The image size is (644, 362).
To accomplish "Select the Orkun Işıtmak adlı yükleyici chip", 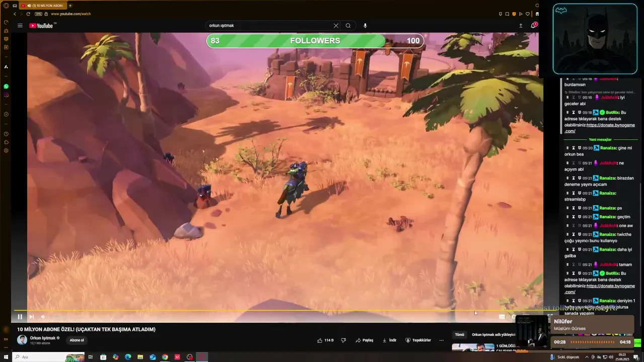I will (x=494, y=334).
